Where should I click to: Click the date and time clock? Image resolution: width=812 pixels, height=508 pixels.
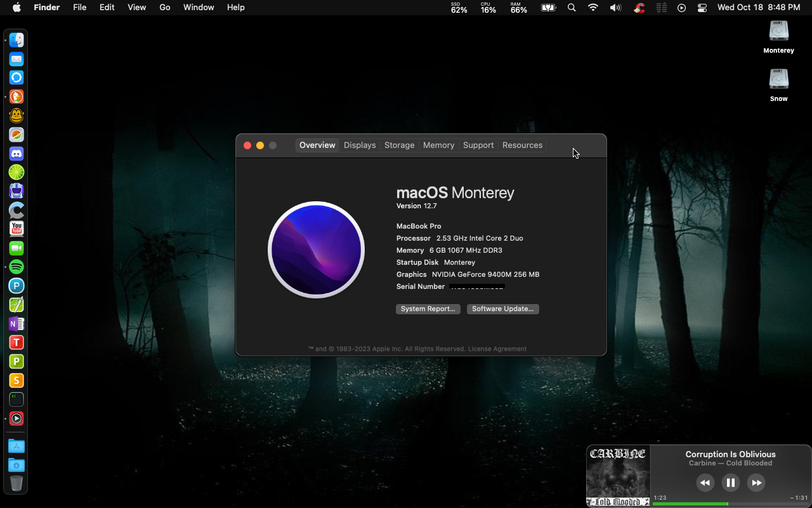click(x=758, y=8)
